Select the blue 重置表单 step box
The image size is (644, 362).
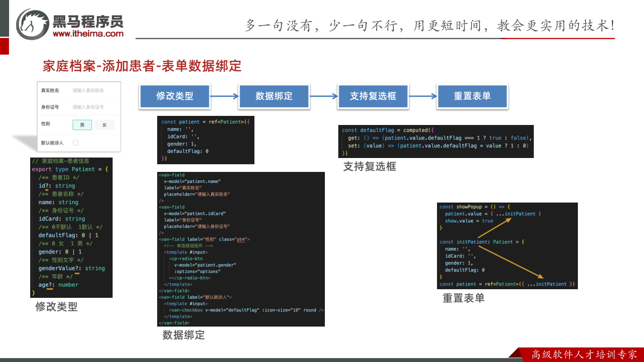pyautogui.click(x=472, y=96)
